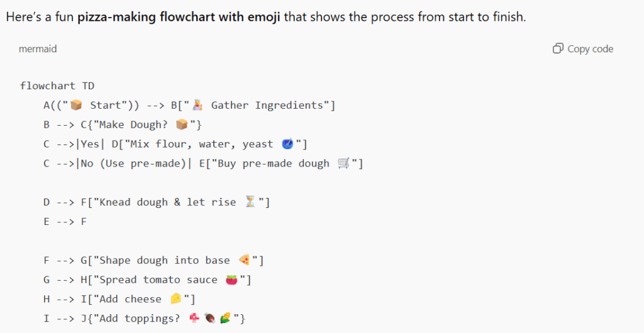Click the pizza slice emoji
644x333 pixels.
pyautogui.click(x=245, y=260)
